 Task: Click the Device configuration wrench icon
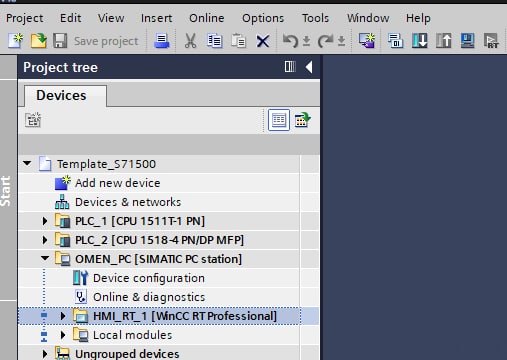click(80, 278)
